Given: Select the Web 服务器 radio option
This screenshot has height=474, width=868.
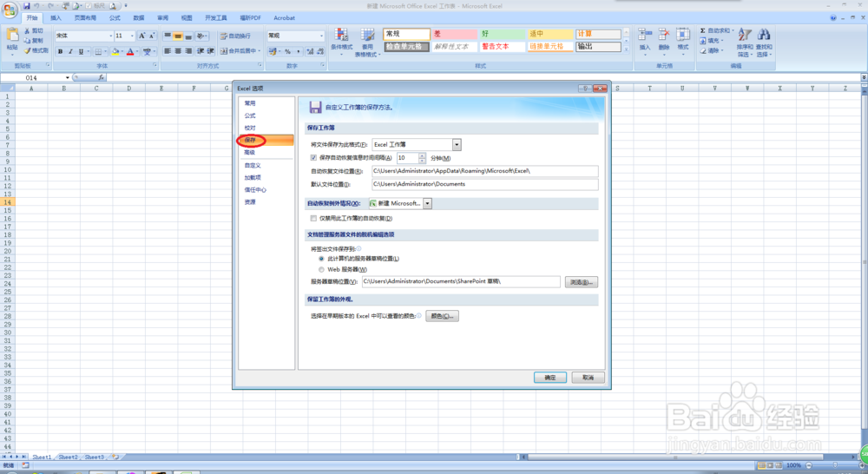Looking at the screenshot, I should (x=322, y=270).
